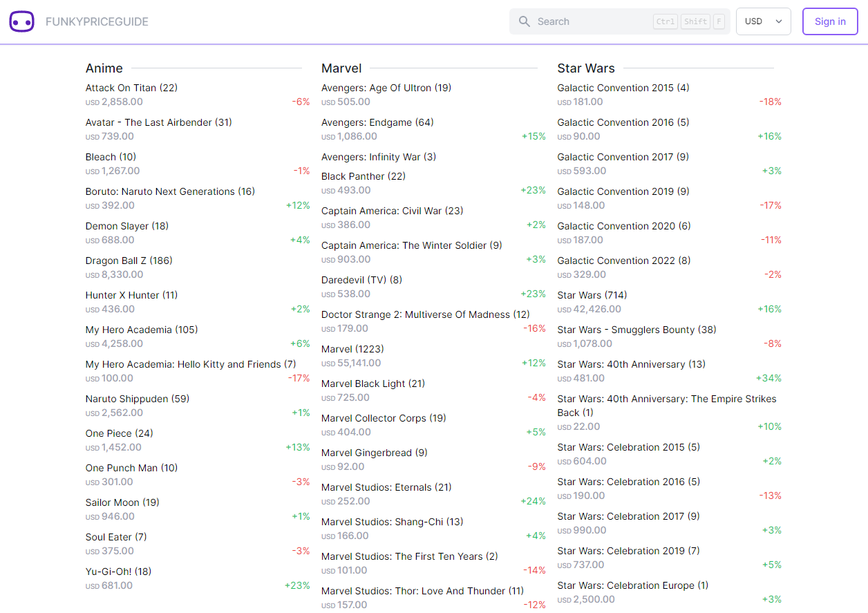Open the Star Wars category heading
Screen dimensions: 868x613
pos(585,68)
